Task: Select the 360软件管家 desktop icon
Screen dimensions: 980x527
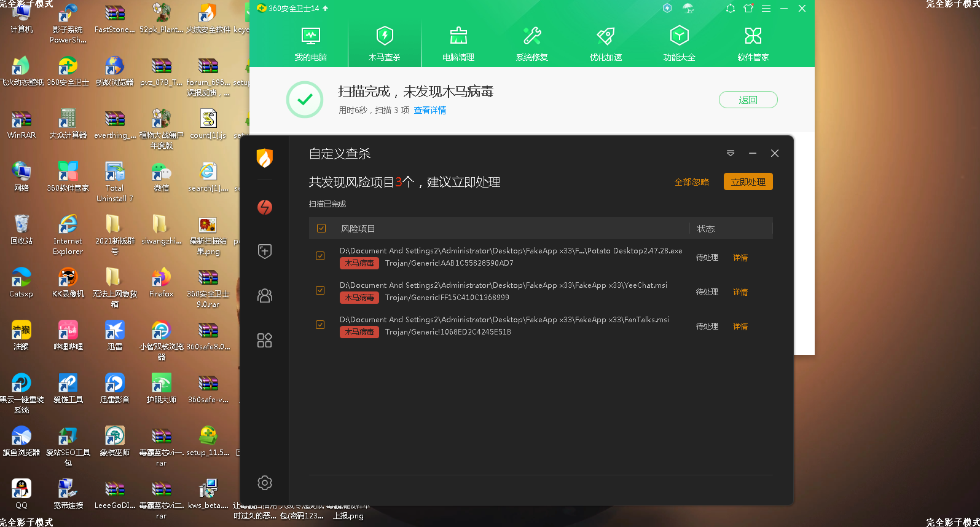Action: click(x=68, y=176)
